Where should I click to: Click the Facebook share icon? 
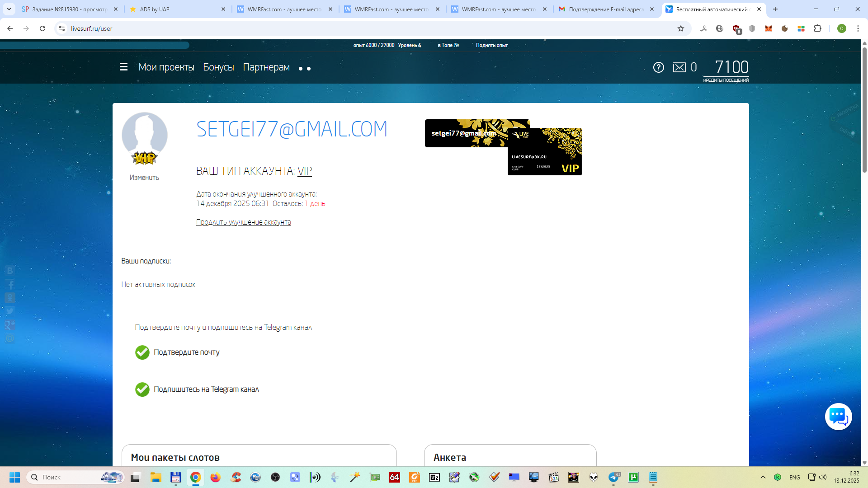coord(10,285)
